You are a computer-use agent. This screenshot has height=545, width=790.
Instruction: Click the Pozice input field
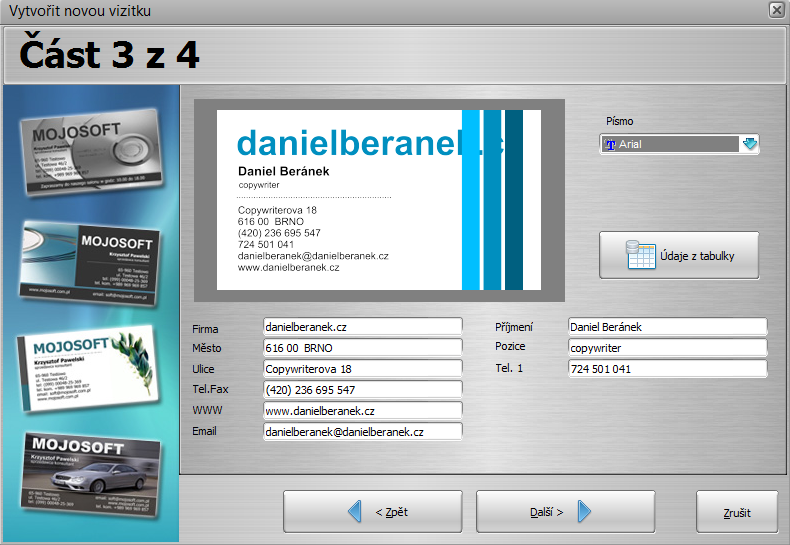tap(668, 348)
